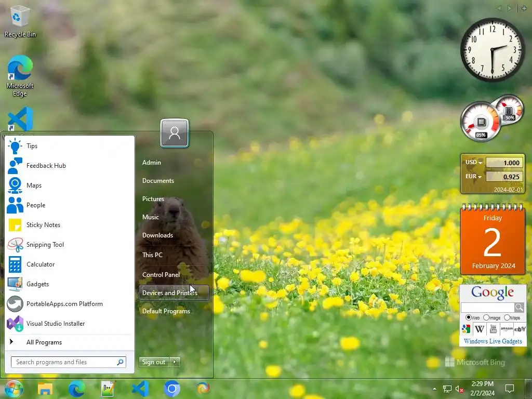Click the USD amount field 1.000
The image size is (532, 399).
click(505, 163)
